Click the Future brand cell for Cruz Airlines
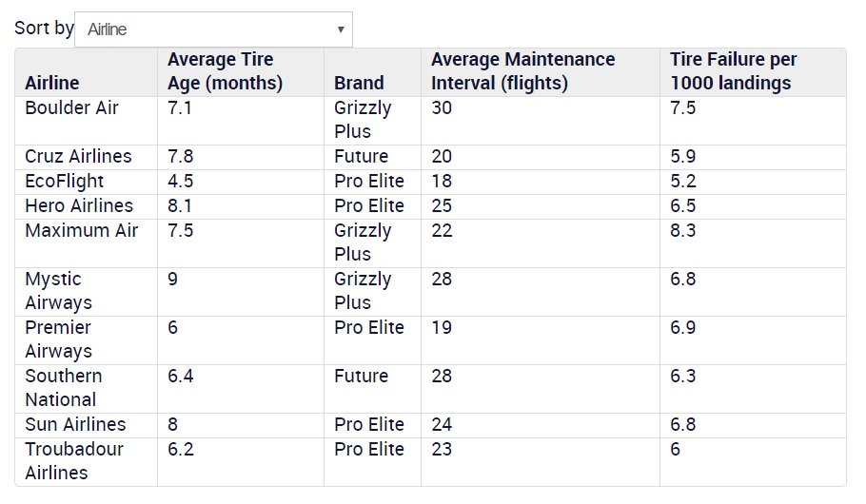This screenshot has height=504, width=866. pos(362,156)
